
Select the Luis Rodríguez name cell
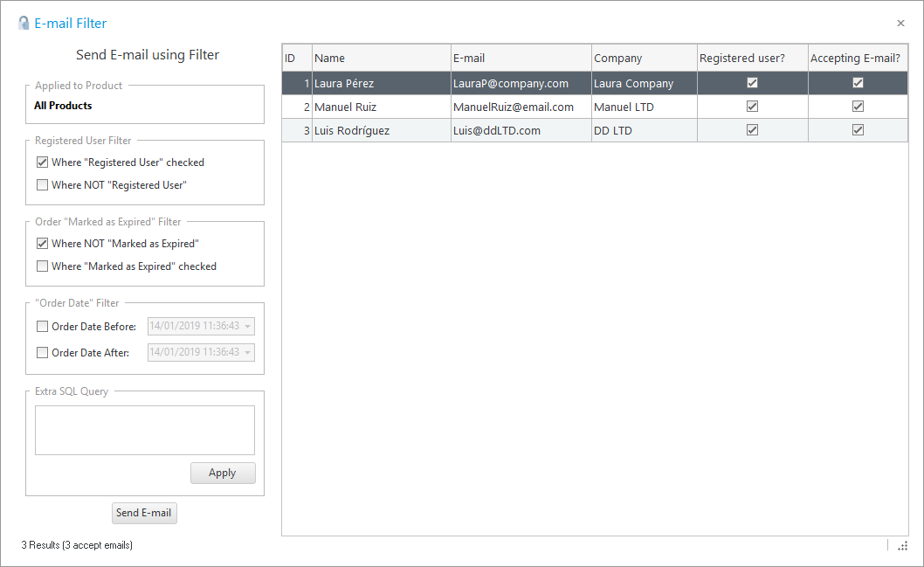coord(382,130)
